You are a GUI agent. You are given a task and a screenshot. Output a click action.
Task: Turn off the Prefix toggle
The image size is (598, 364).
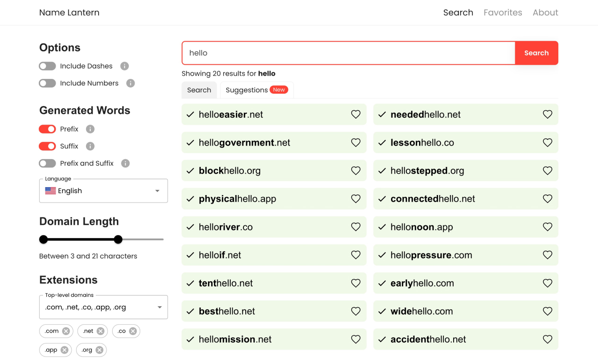(x=47, y=129)
